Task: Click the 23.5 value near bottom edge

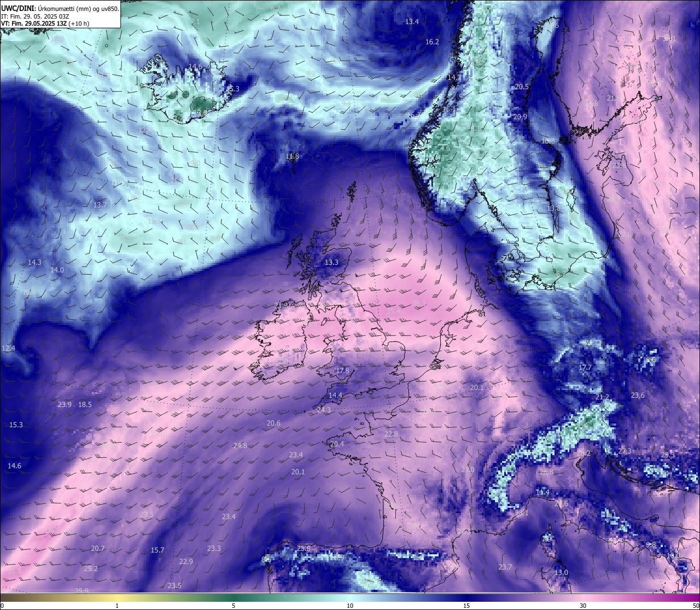Action: point(174,585)
